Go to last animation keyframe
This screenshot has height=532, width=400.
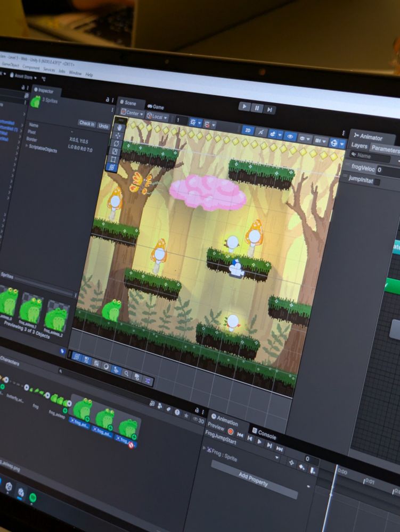click(279, 449)
